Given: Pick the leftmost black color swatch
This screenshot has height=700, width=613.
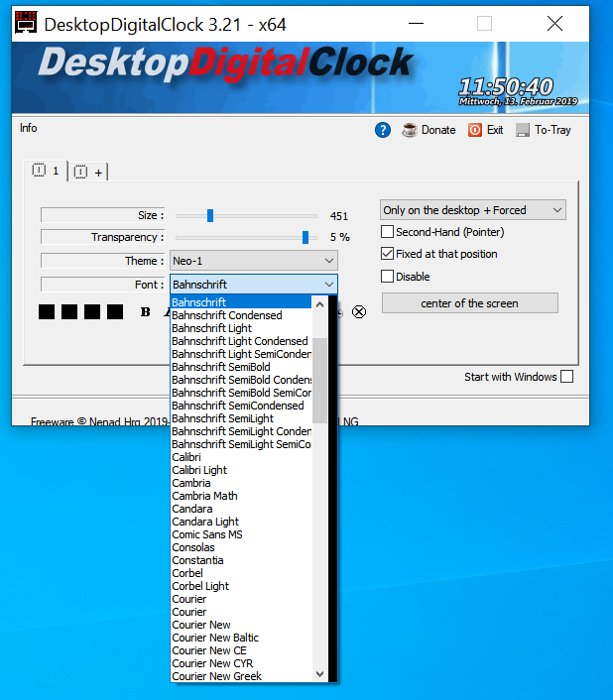Looking at the screenshot, I should pos(47,311).
